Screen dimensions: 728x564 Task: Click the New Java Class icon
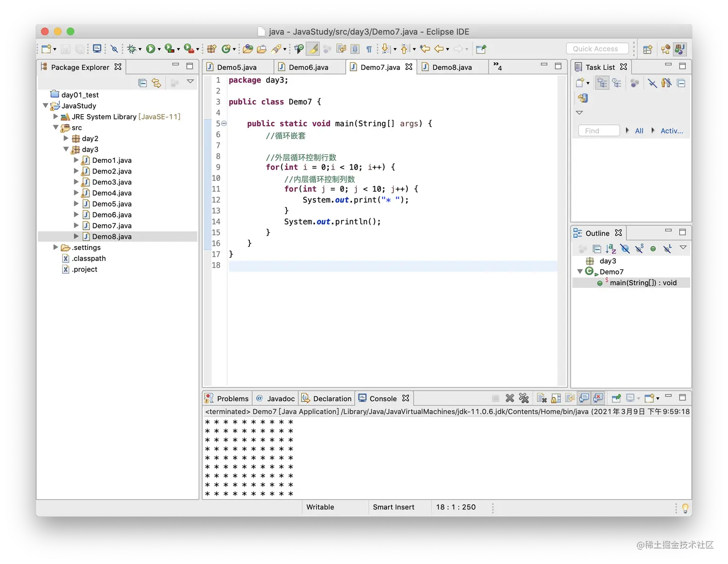(x=225, y=49)
